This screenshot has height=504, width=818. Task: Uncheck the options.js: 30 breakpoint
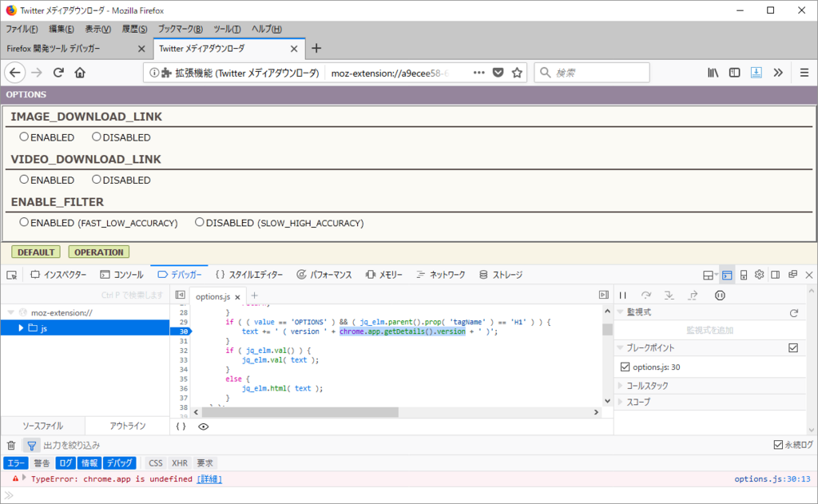[x=625, y=367]
